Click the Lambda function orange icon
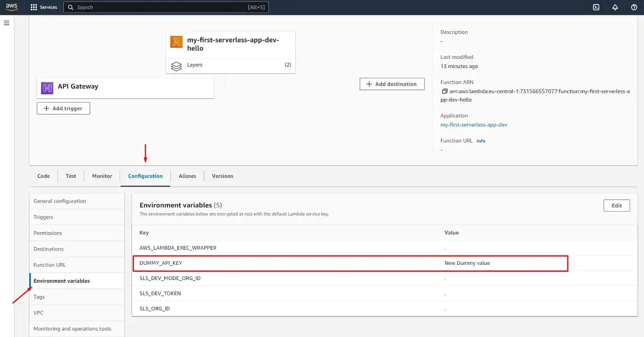Image resolution: width=644 pixels, height=337 pixels. tap(176, 42)
